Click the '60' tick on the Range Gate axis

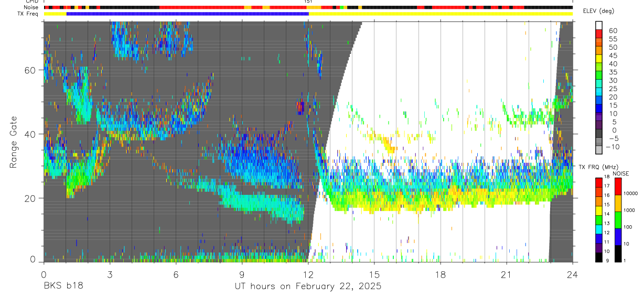pos(30,70)
